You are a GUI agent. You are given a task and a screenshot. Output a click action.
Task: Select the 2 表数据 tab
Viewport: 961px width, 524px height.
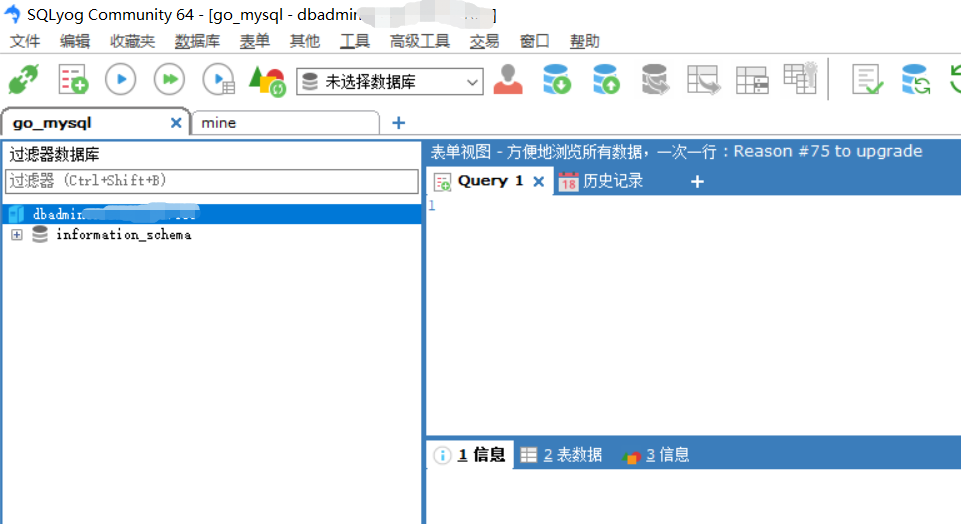(x=562, y=455)
